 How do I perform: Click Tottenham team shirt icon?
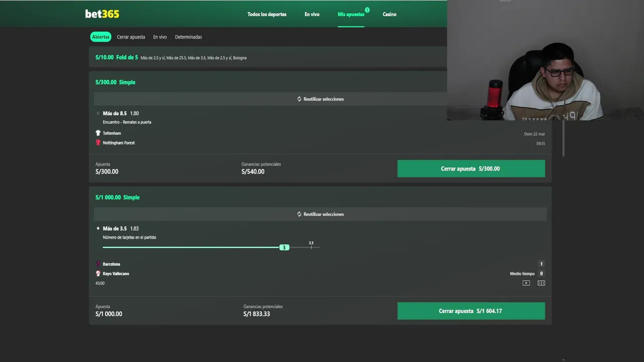[98, 133]
